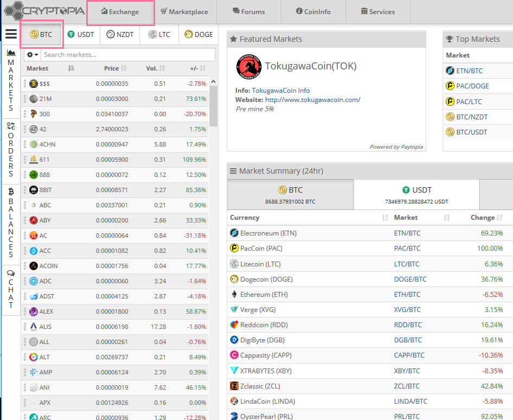The width and height of the screenshot is (513, 420).
Task: Open the Chat speech bubble icon
Action: (x=11, y=273)
